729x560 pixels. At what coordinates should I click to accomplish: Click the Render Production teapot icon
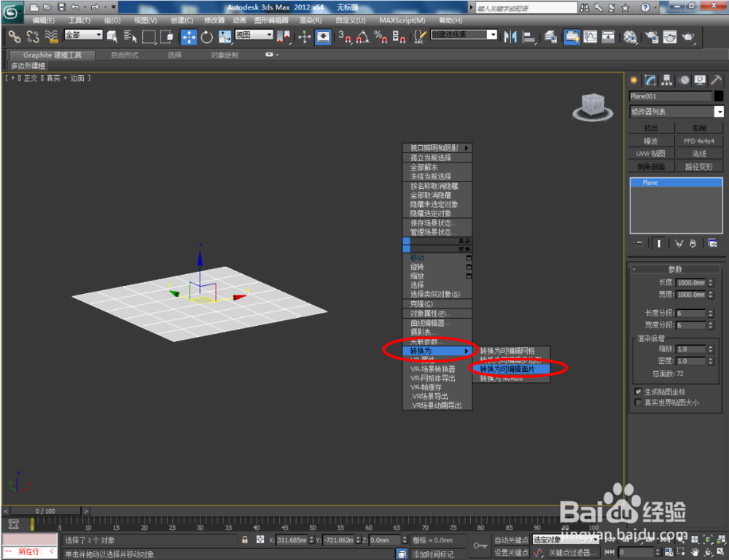coord(688,36)
